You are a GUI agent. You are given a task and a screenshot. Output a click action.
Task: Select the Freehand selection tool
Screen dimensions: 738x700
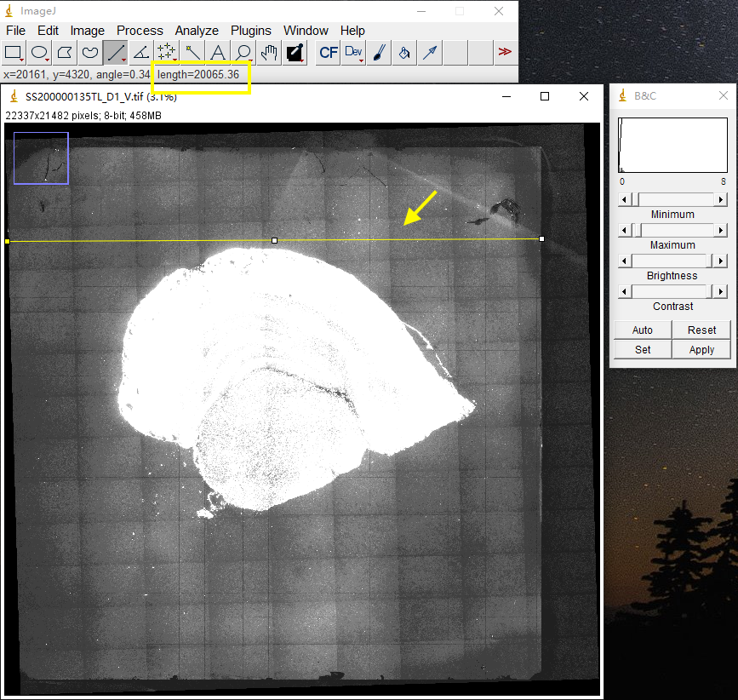tap(90, 53)
